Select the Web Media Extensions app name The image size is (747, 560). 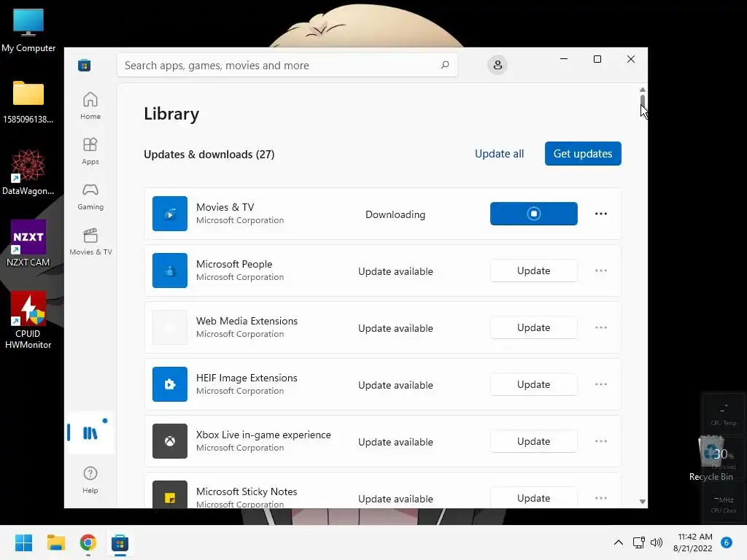[x=247, y=321]
